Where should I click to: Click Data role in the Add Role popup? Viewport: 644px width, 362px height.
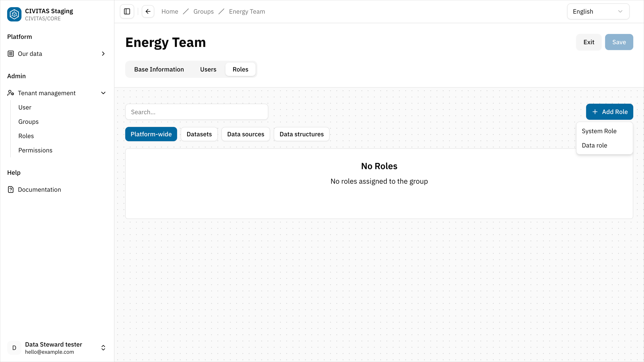[595, 145]
